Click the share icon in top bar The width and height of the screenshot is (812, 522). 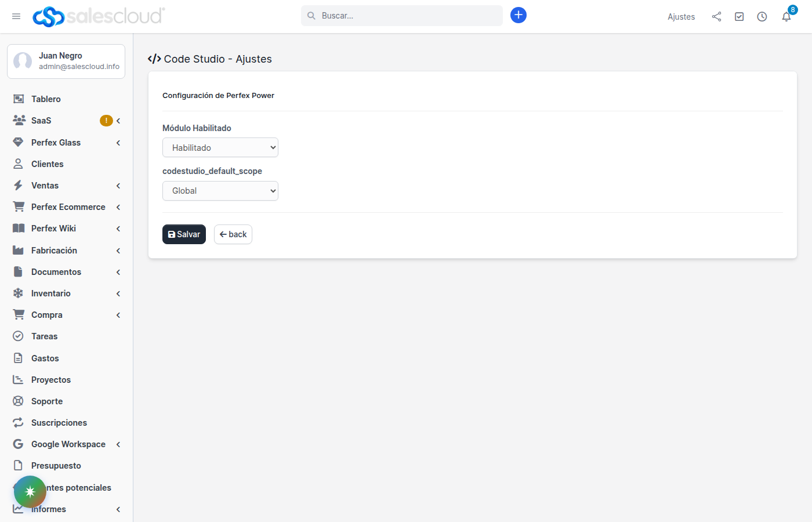coord(716,17)
